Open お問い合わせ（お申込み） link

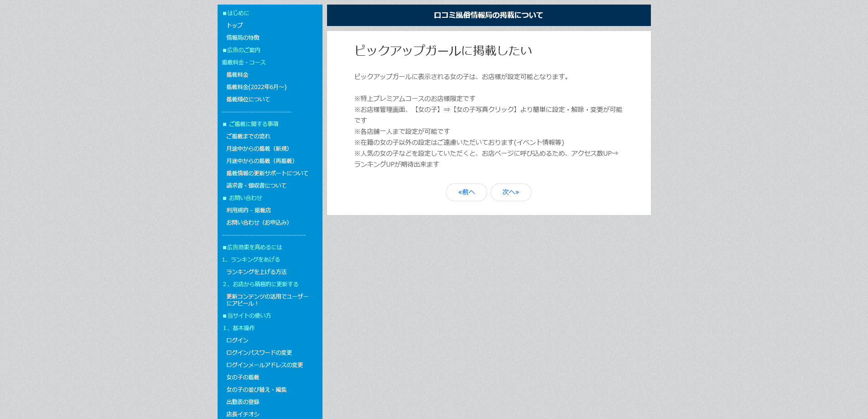[x=259, y=223]
